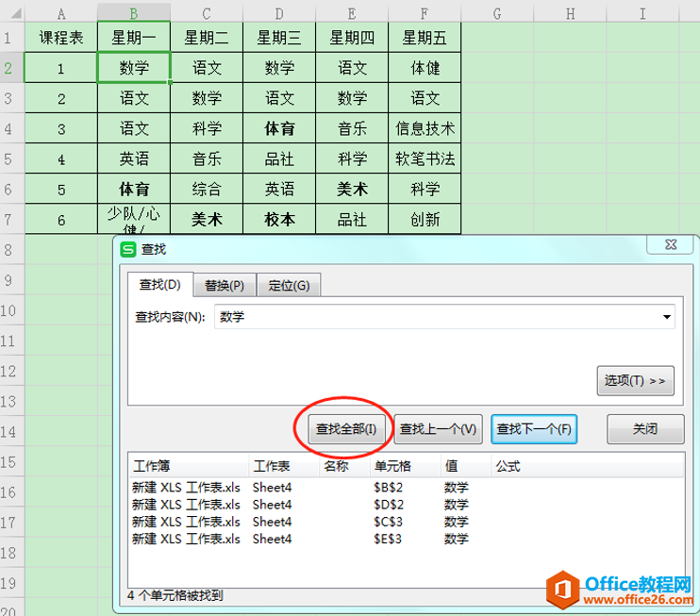Screen dimensions: 700x616
Task: Close the 查找 dialog with the X button
Action: [x=671, y=245]
